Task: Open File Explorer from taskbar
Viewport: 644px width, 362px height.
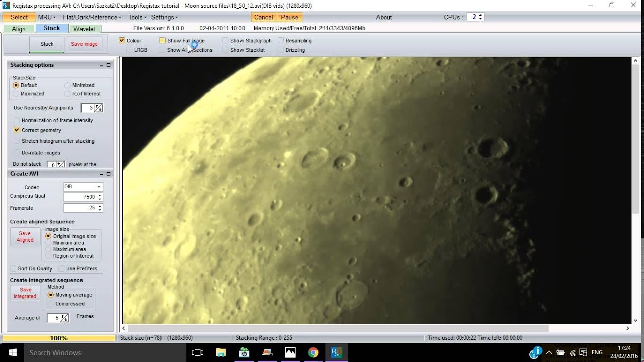Action: click(x=221, y=352)
